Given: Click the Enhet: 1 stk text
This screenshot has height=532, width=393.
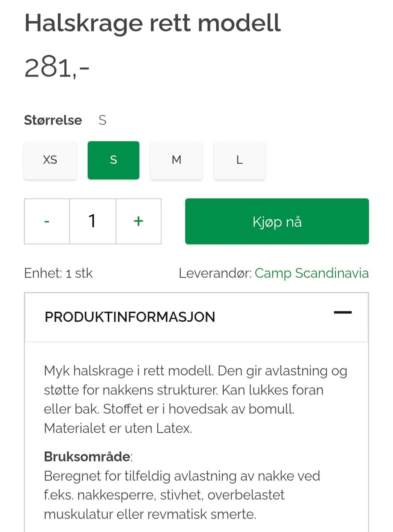Looking at the screenshot, I should click(58, 273).
